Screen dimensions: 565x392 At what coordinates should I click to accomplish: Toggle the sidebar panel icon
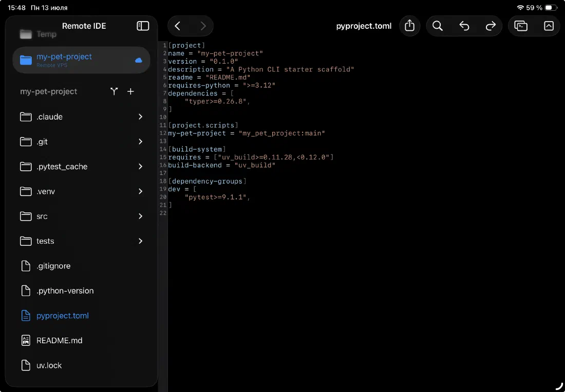[143, 26]
